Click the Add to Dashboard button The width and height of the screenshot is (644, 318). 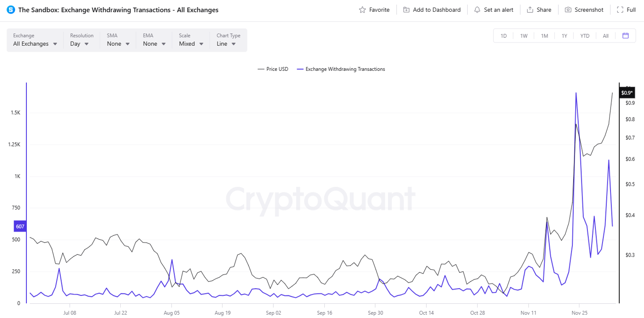point(431,9)
